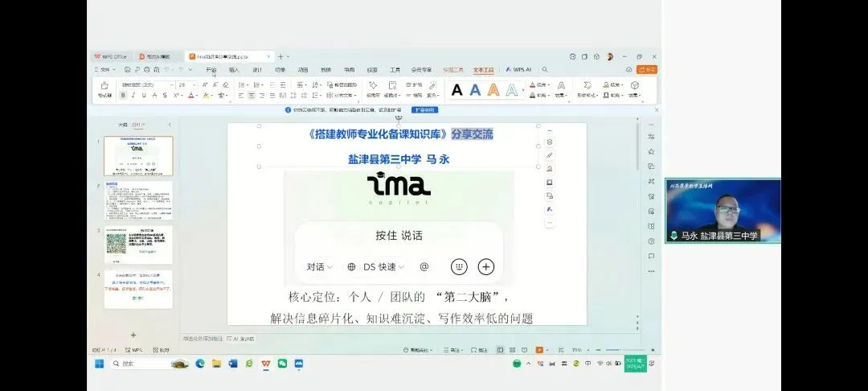
Task: Select right text alignment
Action: 262,95
